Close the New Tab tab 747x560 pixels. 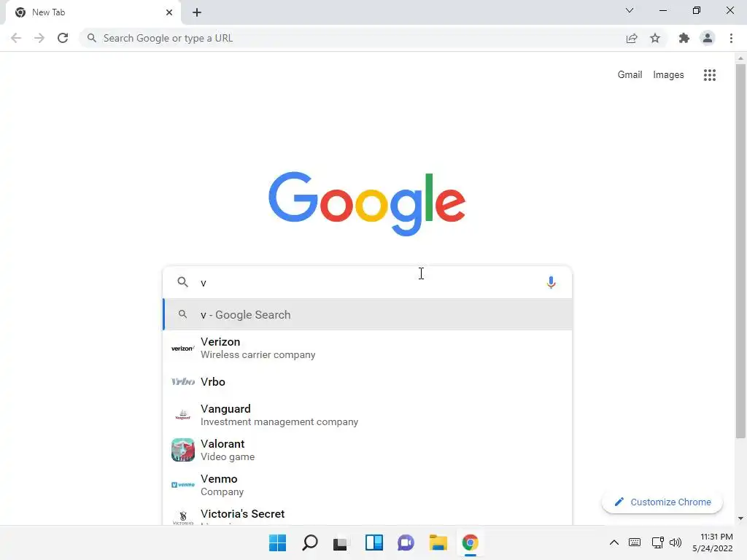click(x=169, y=12)
